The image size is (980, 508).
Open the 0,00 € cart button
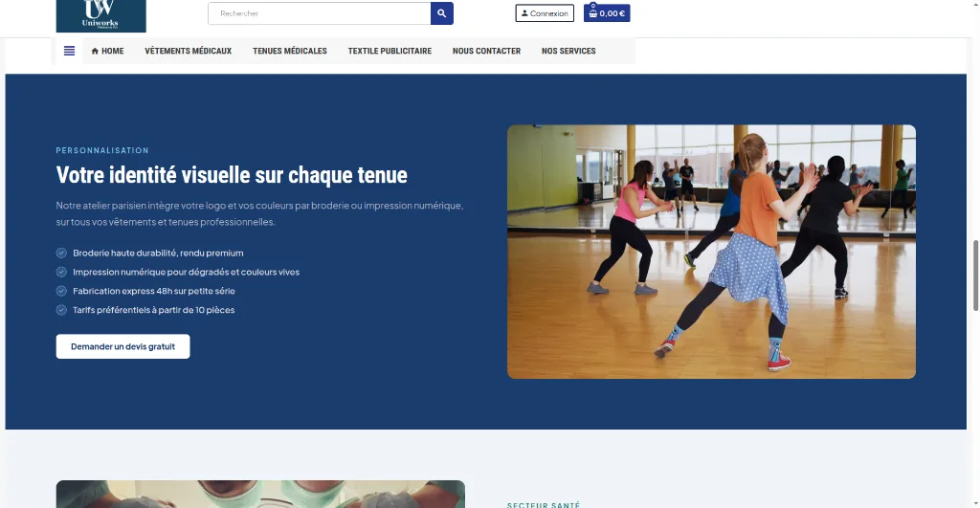(x=607, y=13)
